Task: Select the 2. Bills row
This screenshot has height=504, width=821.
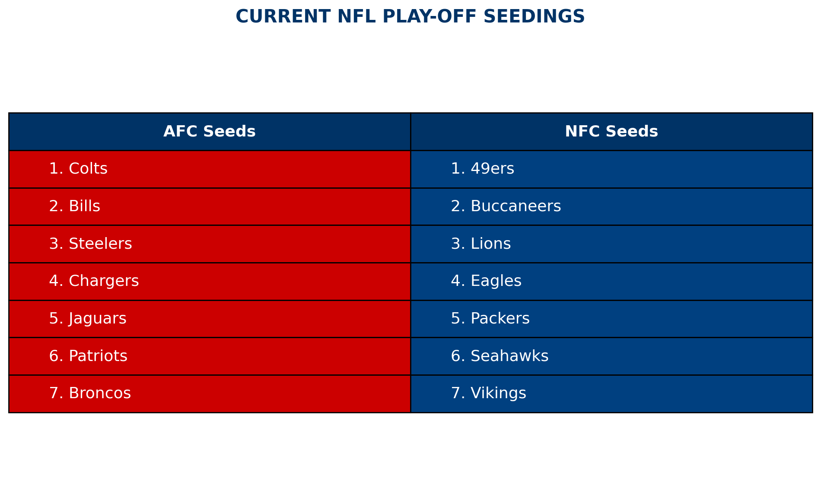Action: [75, 206]
